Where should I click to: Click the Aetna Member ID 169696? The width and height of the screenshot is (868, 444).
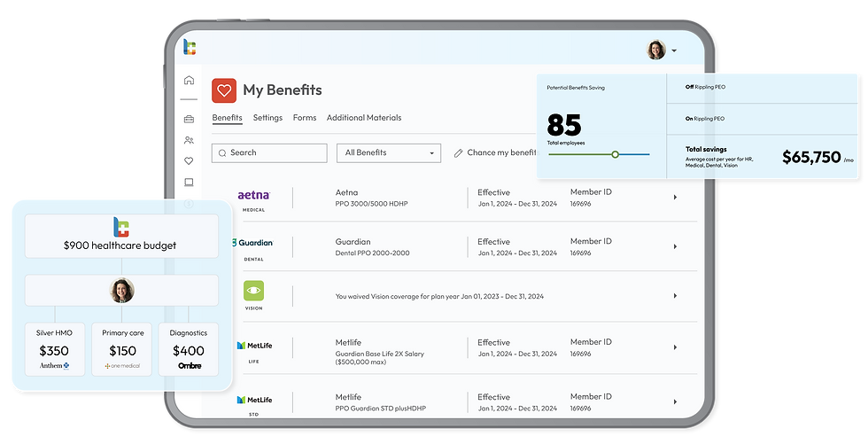click(581, 204)
